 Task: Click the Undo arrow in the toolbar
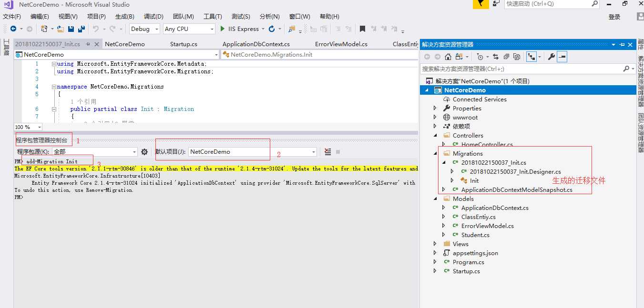pyautogui.click(x=96, y=29)
